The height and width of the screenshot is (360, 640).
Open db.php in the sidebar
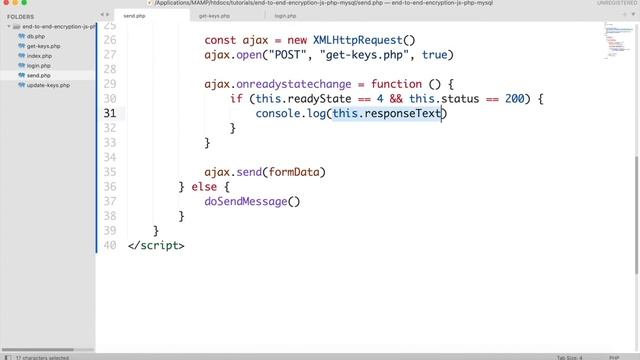point(36,36)
